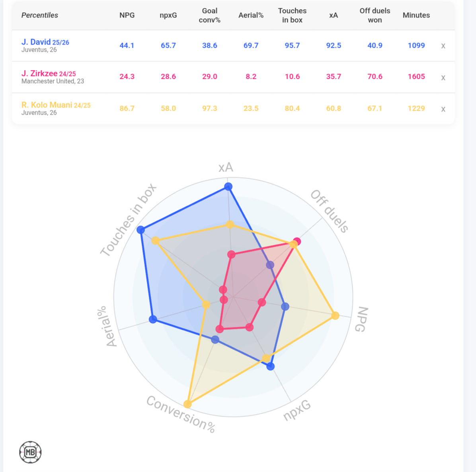Viewport: 476px width, 472px height.
Task: Sort by npxG column header
Action: point(168,15)
